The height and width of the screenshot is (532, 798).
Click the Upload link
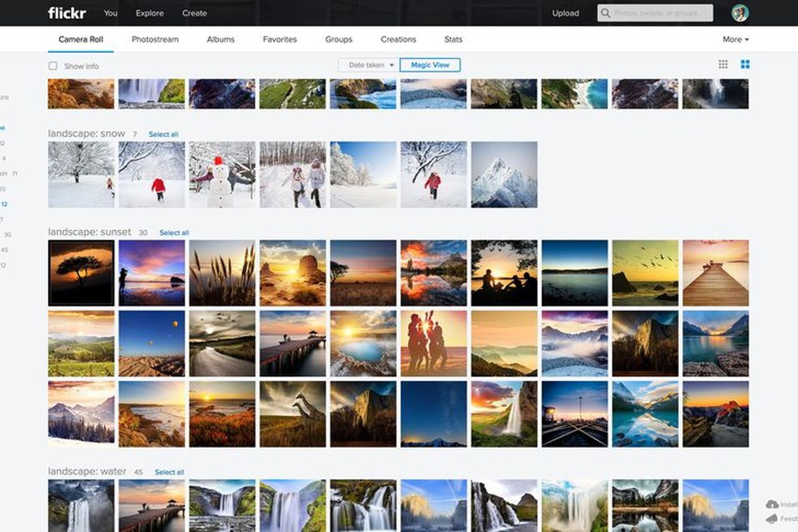[565, 13]
